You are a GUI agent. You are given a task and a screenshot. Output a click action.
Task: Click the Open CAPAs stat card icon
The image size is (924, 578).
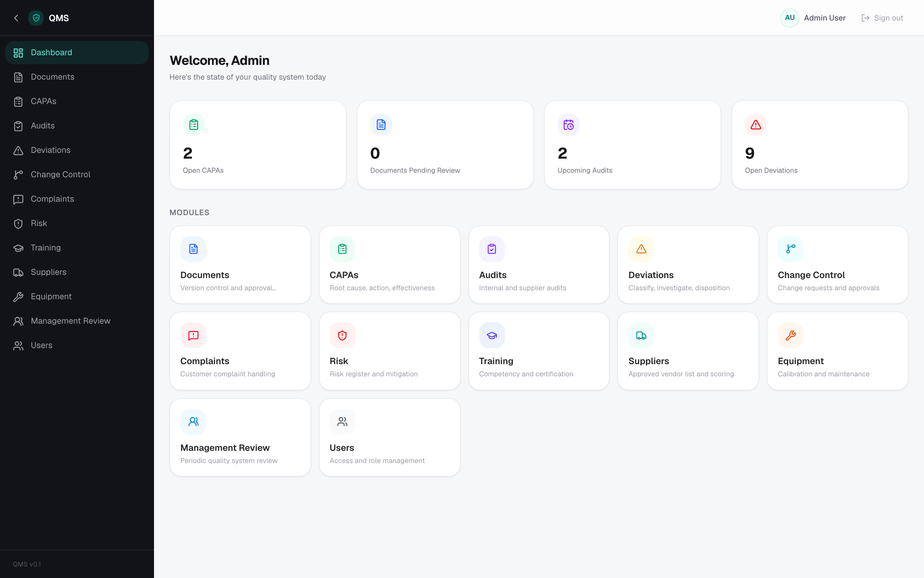193,125
